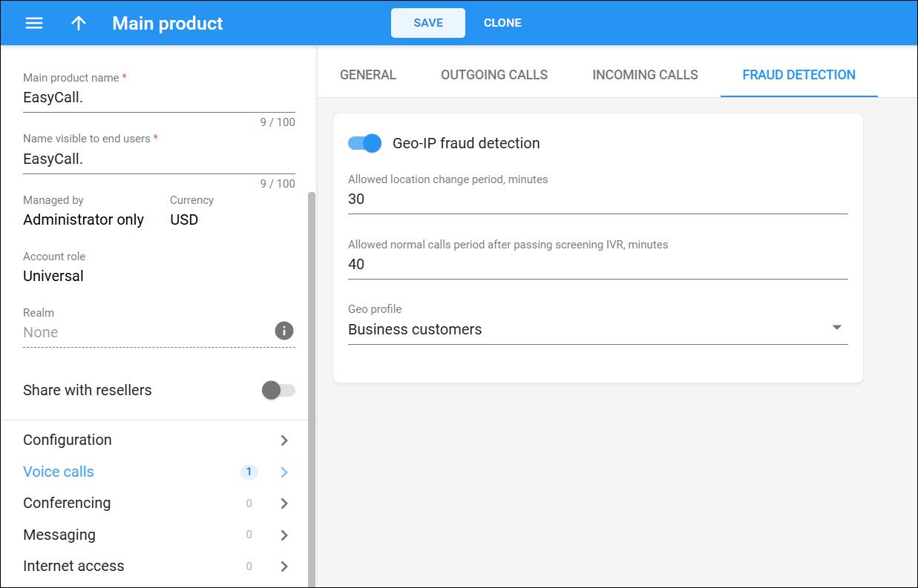Image resolution: width=918 pixels, height=588 pixels.
Task: Select Messaging in the side menu
Action: [x=59, y=535]
